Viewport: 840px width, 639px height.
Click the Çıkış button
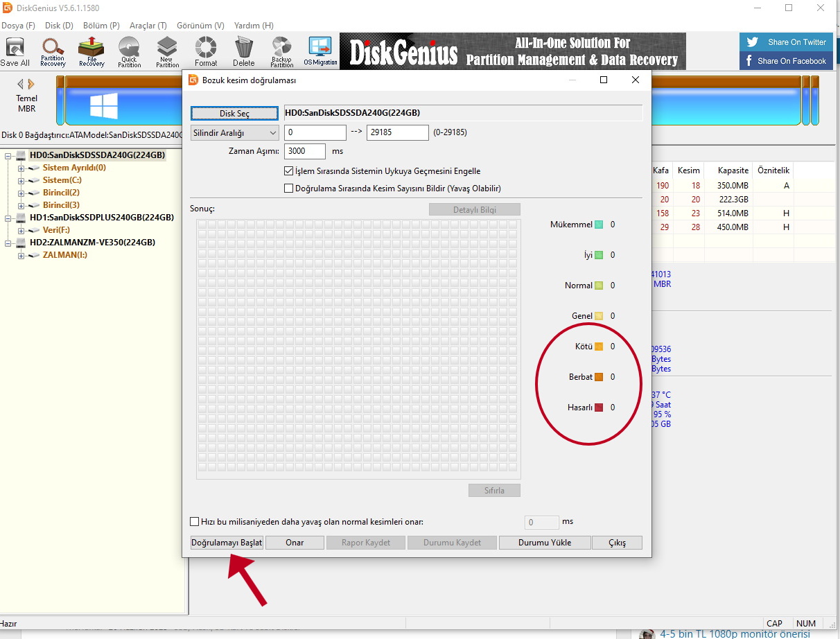click(x=617, y=543)
